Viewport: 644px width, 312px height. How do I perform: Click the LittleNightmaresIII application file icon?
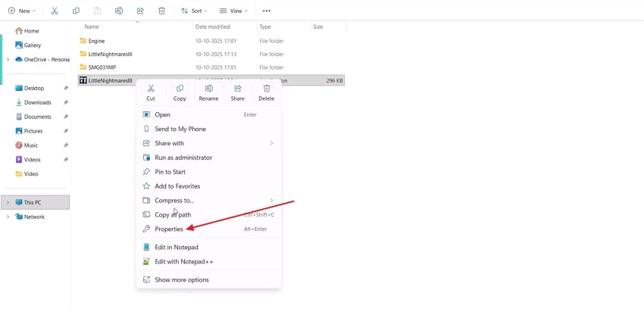[83, 80]
